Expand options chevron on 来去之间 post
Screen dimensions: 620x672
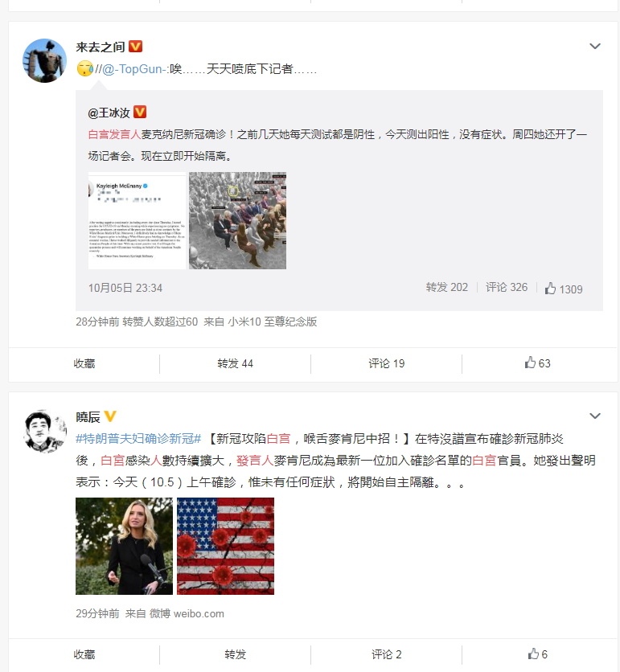pos(595,46)
